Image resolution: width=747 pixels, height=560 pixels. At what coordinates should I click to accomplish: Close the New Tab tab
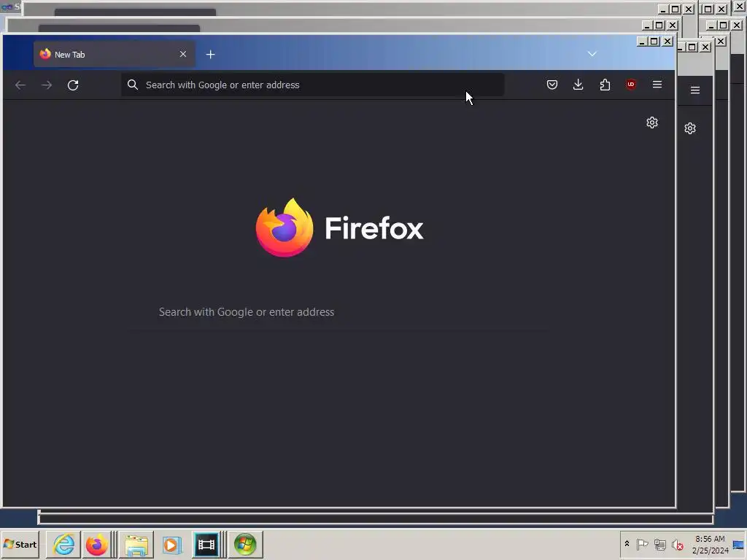coord(183,54)
